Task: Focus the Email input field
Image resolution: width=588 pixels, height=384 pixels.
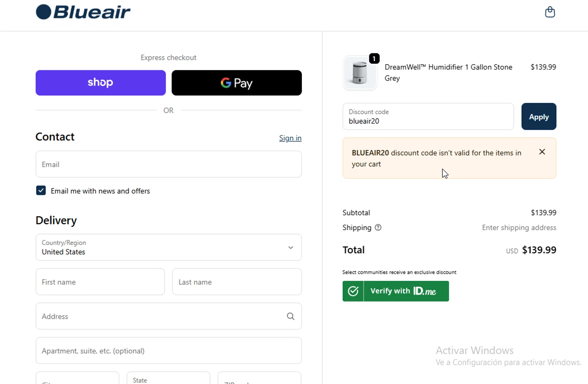Action: click(169, 164)
